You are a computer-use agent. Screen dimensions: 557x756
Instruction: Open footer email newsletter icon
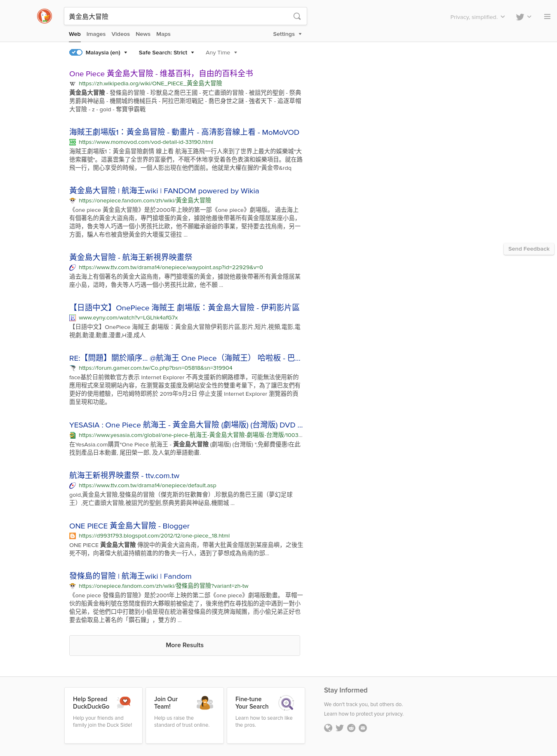(x=363, y=728)
